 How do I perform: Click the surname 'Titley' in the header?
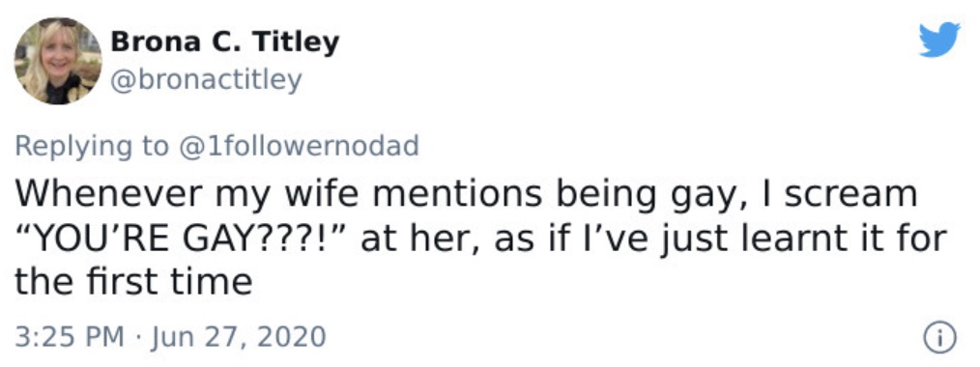point(295,42)
